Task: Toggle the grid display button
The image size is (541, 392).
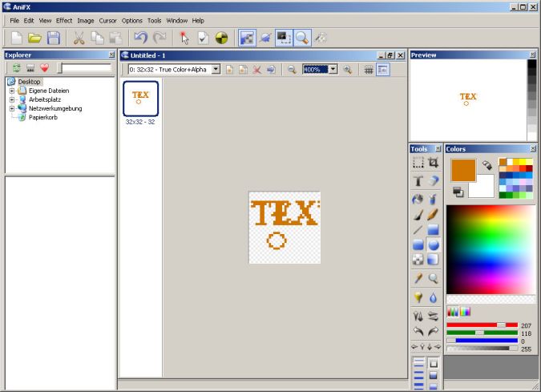Action: tap(369, 70)
